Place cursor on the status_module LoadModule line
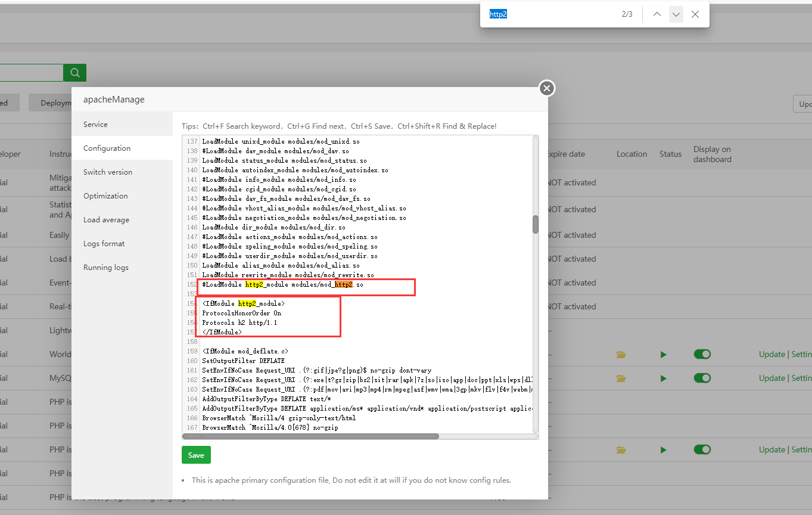 point(284,161)
